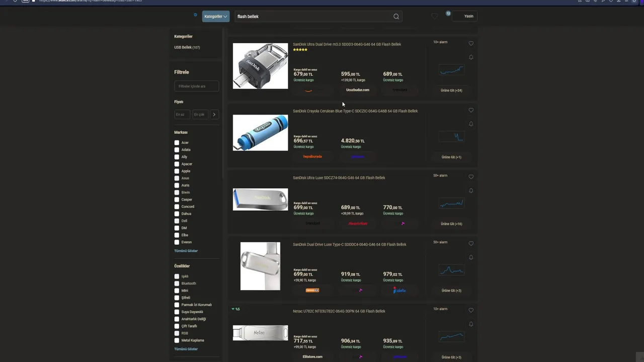Image resolution: width=644 pixels, height=362 pixels.
Task: Check the Casper brand filter
Action: (x=177, y=200)
